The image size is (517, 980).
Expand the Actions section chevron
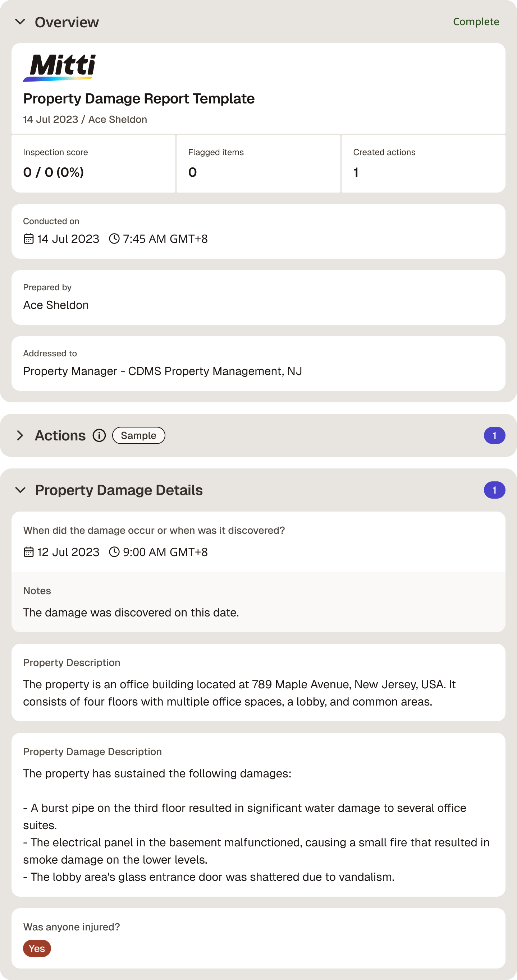pyautogui.click(x=20, y=435)
